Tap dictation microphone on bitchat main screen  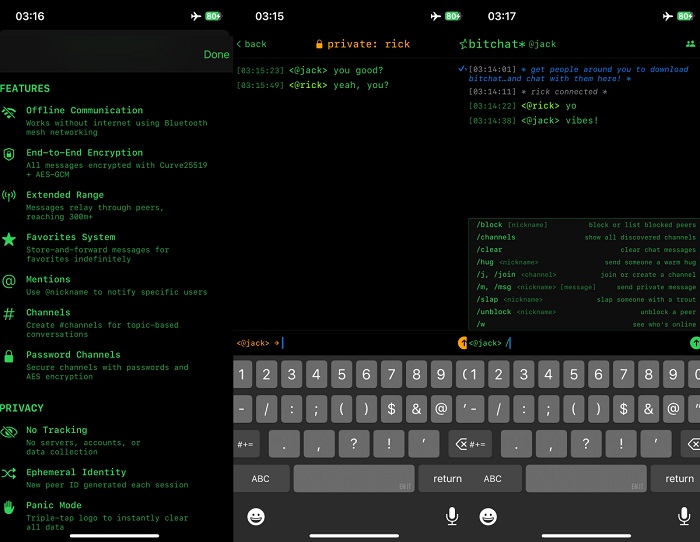(x=684, y=516)
